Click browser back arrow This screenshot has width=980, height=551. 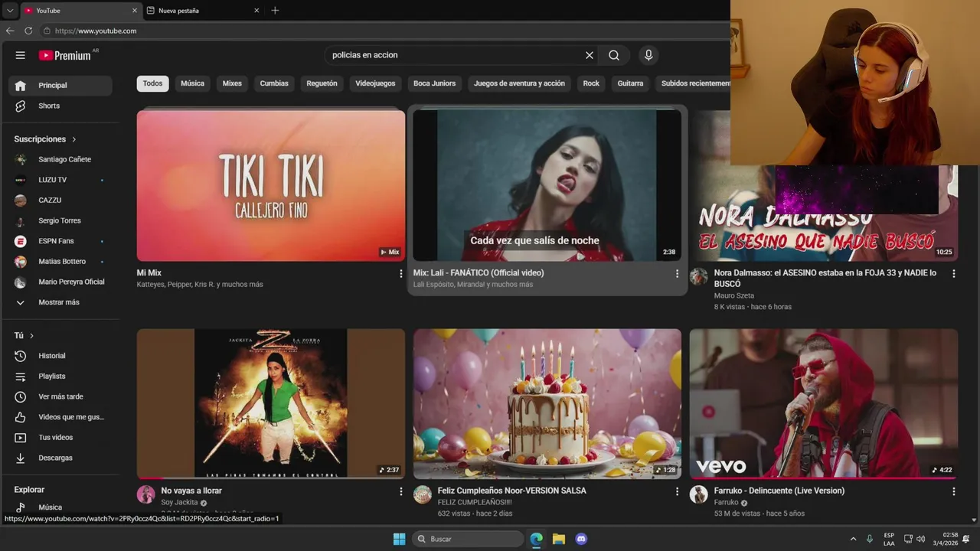pos(10,31)
